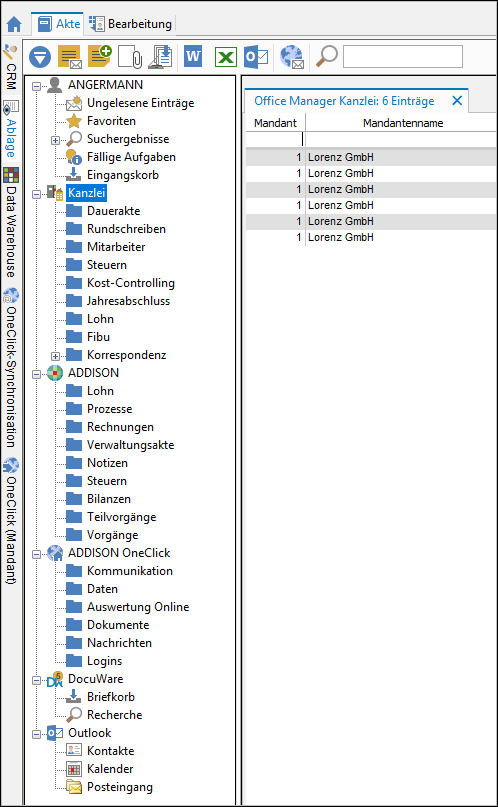Open the Prozesse folder
The image size is (498, 807).
pyautogui.click(x=110, y=409)
